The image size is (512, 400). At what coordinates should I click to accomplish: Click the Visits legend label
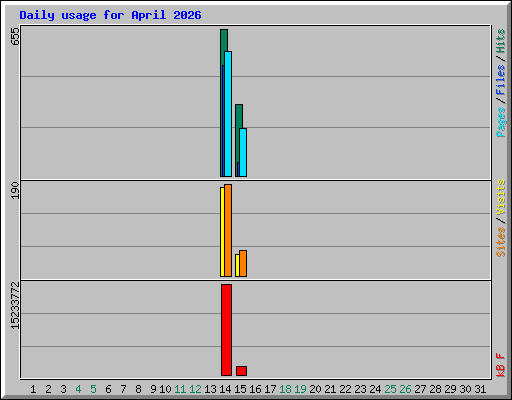(x=500, y=197)
